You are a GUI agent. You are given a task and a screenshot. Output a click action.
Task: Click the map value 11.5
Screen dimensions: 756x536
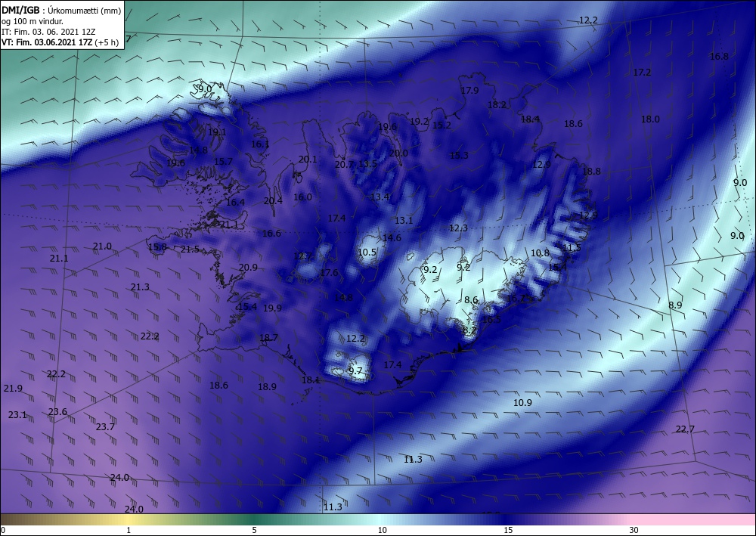point(572,248)
